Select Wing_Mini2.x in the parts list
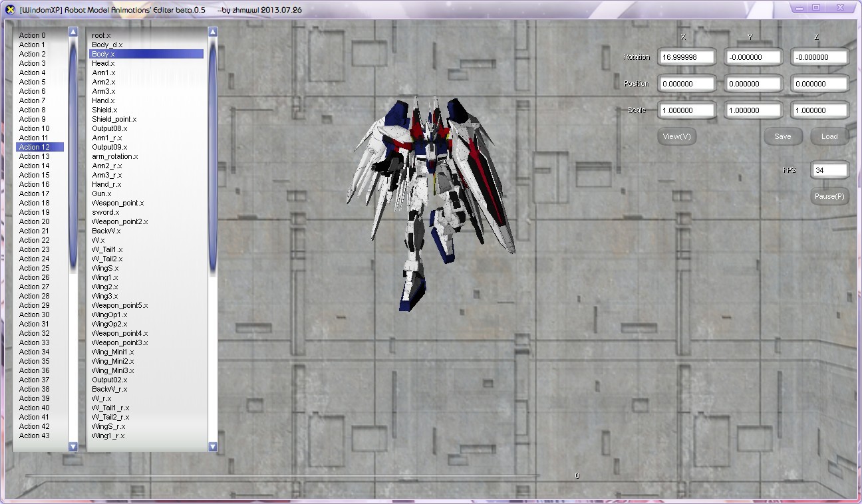This screenshot has width=862, height=504. (x=146, y=361)
